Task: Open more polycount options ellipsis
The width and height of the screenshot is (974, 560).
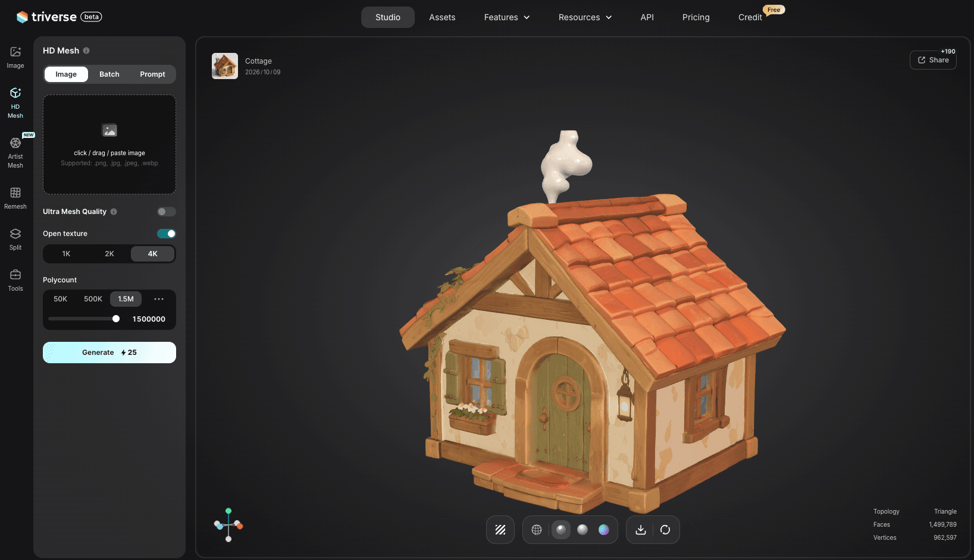Action: [159, 299]
